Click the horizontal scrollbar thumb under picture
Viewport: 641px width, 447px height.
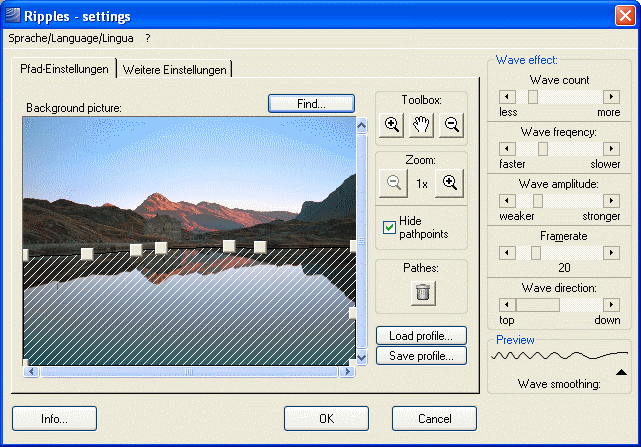tap(189, 372)
